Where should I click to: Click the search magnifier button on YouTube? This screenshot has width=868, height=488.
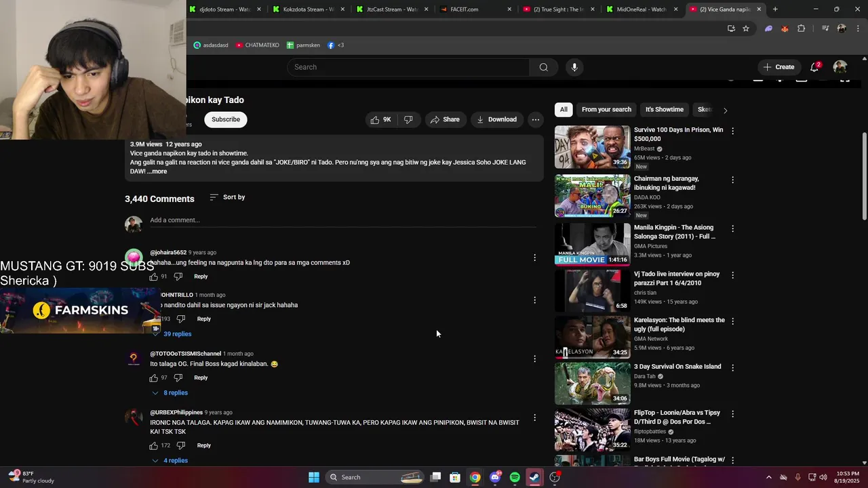(543, 67)
